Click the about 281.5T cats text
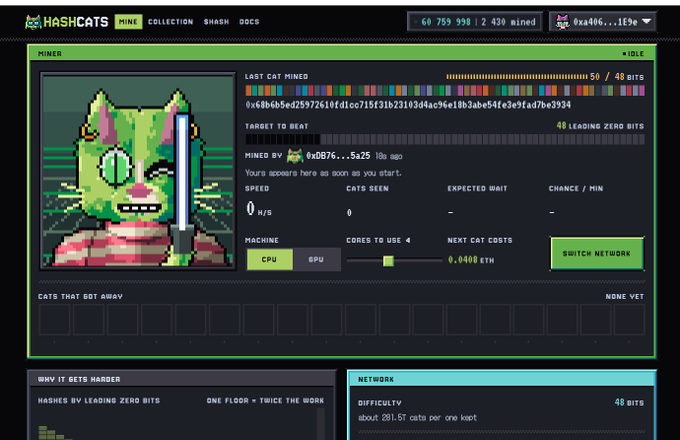The image size is (680, 440). pos(417,417)
